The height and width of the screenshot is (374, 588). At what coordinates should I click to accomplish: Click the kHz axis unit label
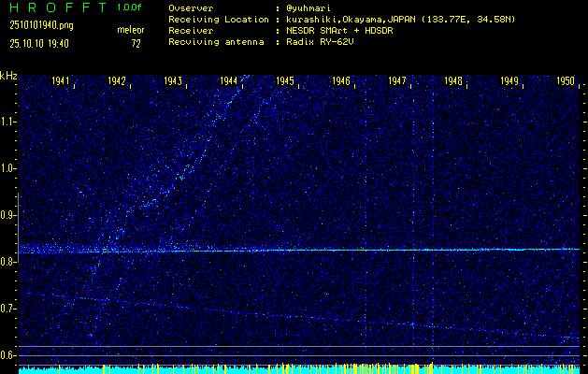8,75
